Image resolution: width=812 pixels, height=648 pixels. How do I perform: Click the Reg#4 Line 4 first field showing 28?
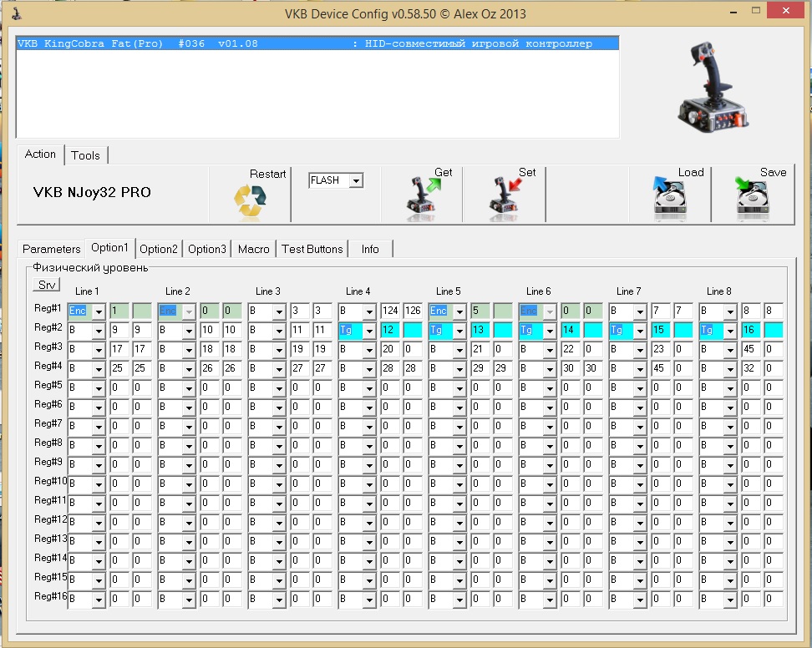[x=390, y=368]
